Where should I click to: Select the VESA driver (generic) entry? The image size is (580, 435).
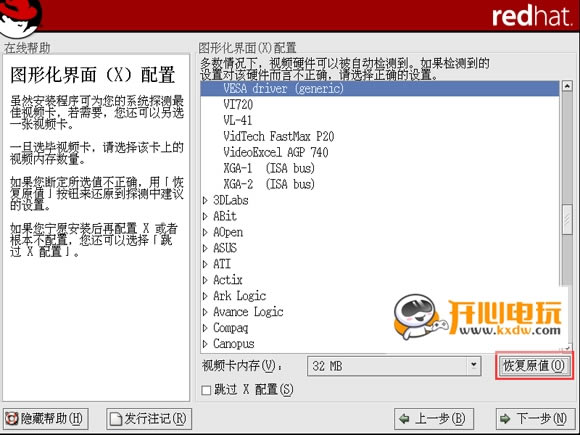(380, 89)
